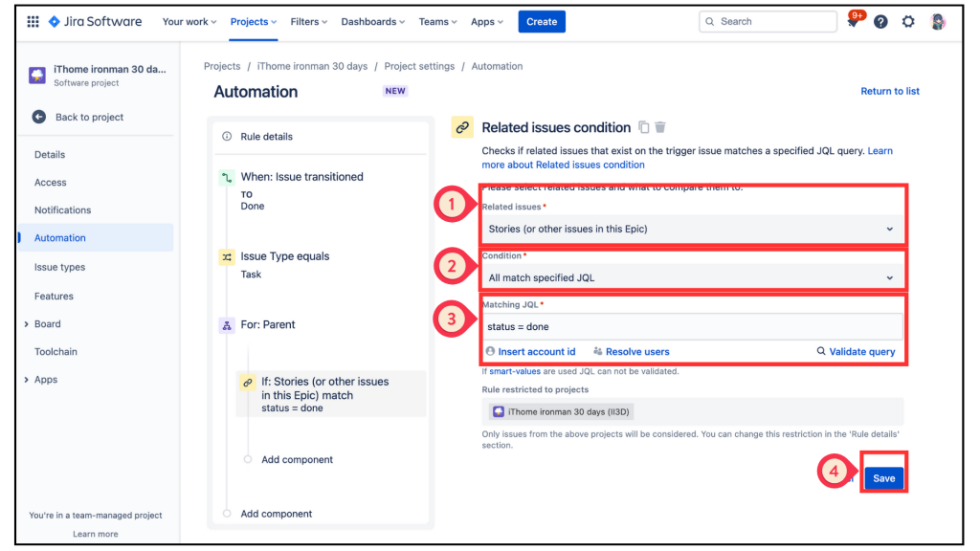This screenshot has height=551, width=980.
Task: Open the notifications bell icon
Action: (853, 22)
